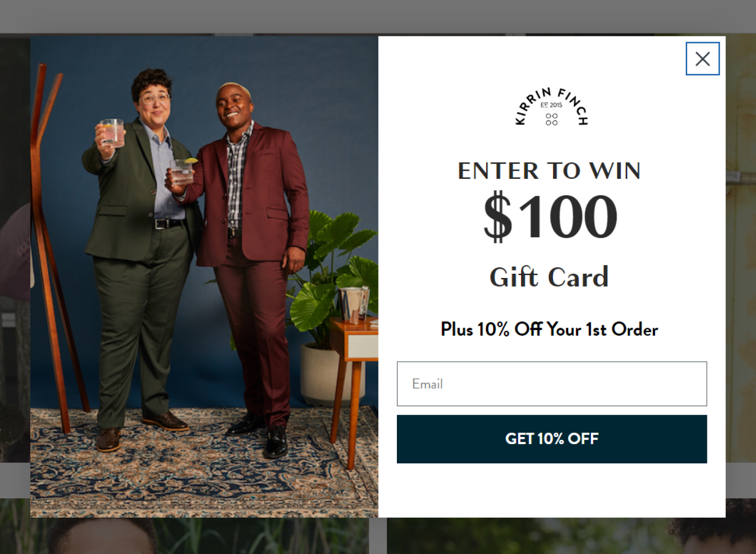Image resolution: width=756 pixels, height=554 pixels.
Task: Close the gift card popup
Action: click(702, 59)
